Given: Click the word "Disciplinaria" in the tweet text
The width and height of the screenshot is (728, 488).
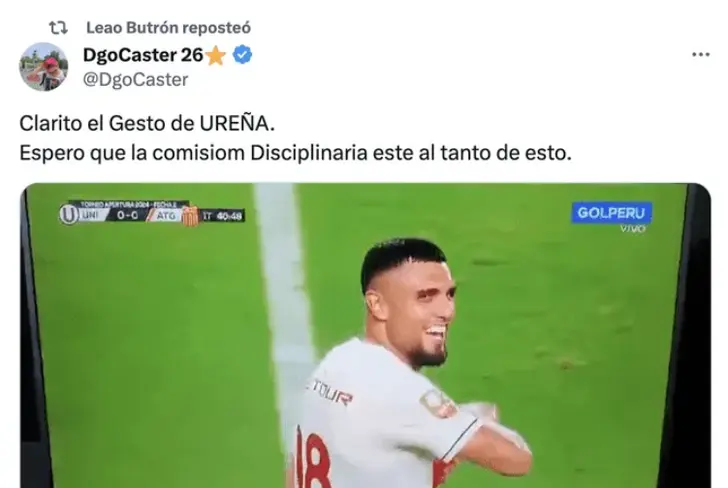Looking at the screenshot, I should click(x=309, y=153).
